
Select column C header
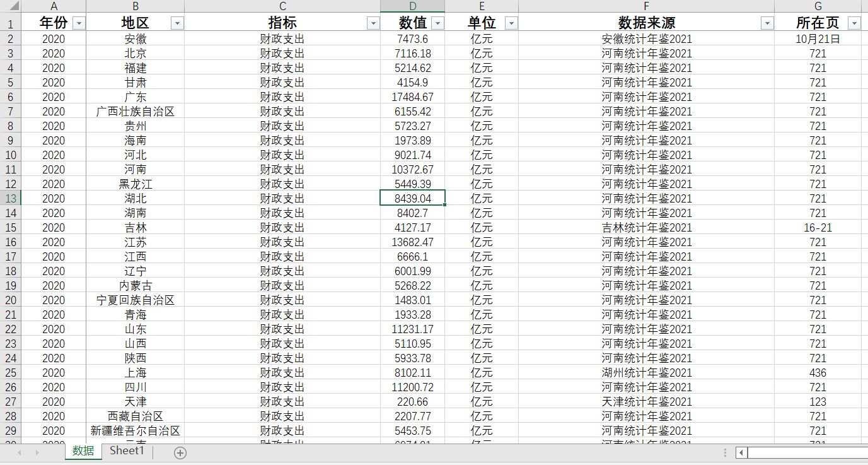pos(282,6)
